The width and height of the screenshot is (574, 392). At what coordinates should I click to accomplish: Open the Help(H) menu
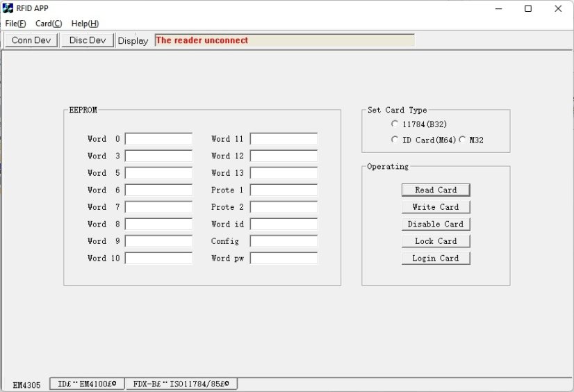85,24
